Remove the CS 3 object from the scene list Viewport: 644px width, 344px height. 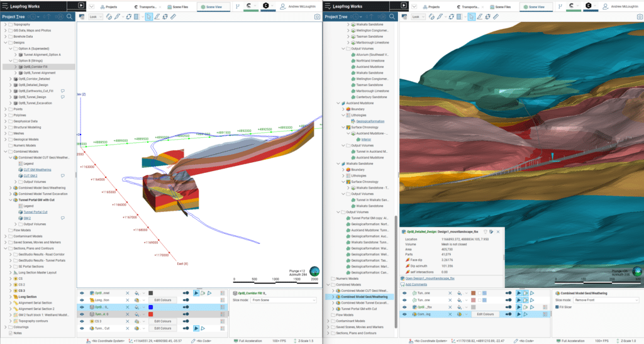point(127,320)
